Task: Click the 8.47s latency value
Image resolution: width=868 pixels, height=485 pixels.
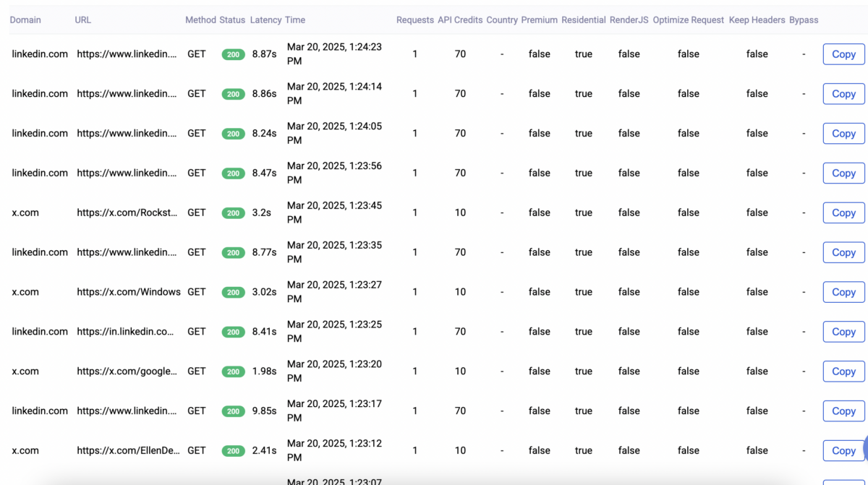Action: pyautogui.click(x=264, y=173)
